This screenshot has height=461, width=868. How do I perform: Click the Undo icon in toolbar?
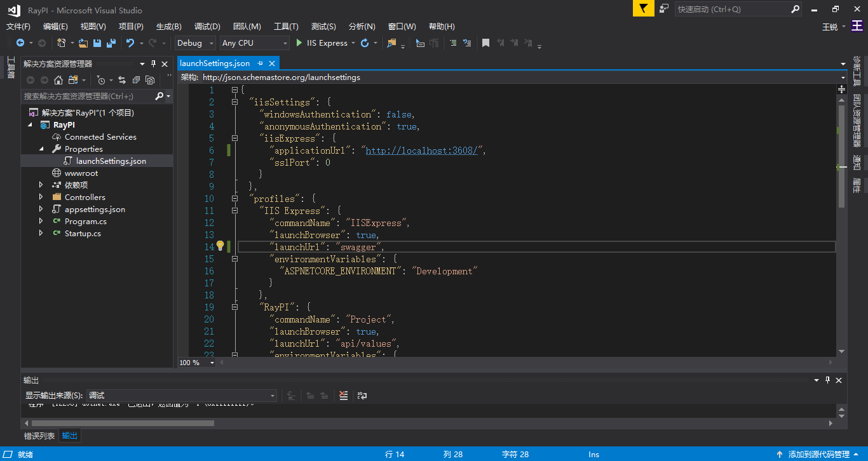[130, 43]
